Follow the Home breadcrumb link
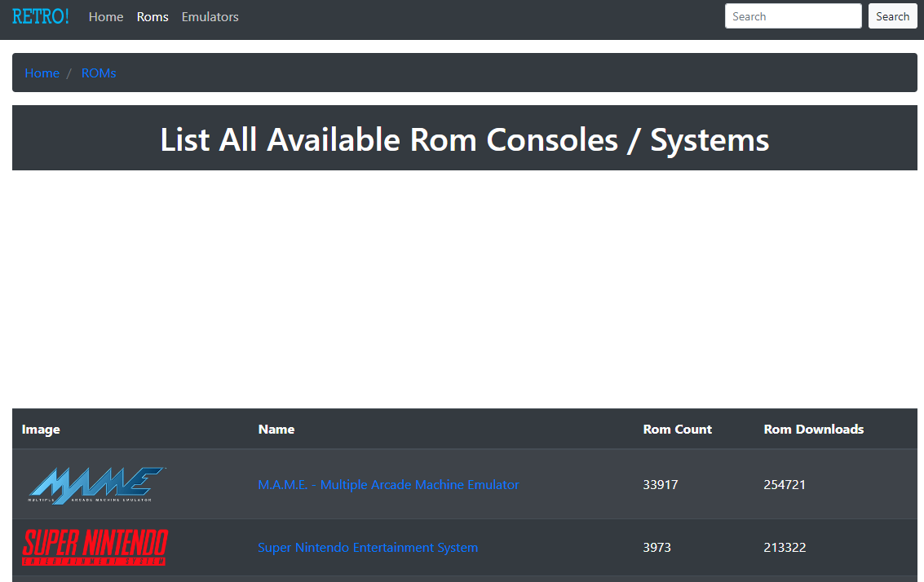This screenshot has width=924, height=582. (x=42, y=73)
